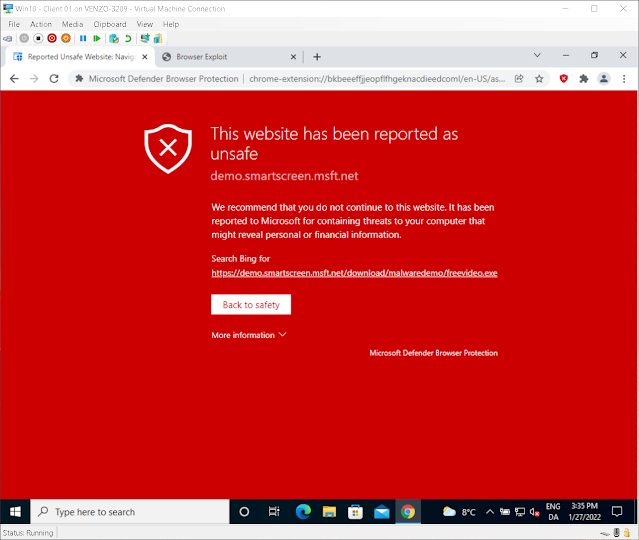
Task: Expand More information
Action: [249, 335]
